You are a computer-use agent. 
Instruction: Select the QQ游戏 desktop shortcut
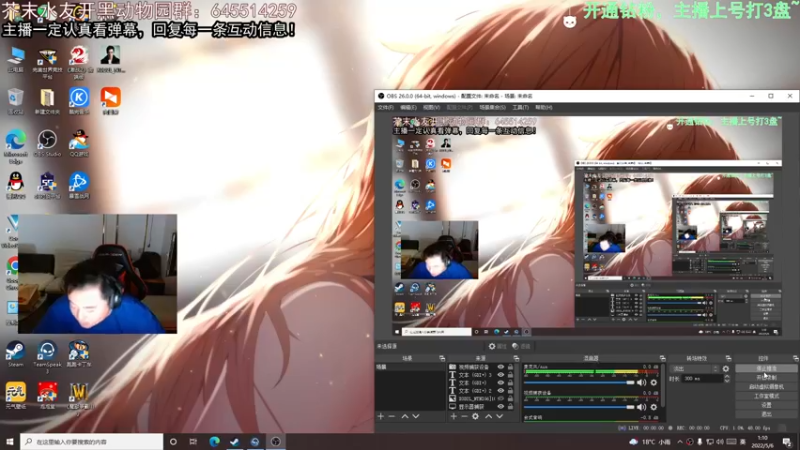(79, 143)
